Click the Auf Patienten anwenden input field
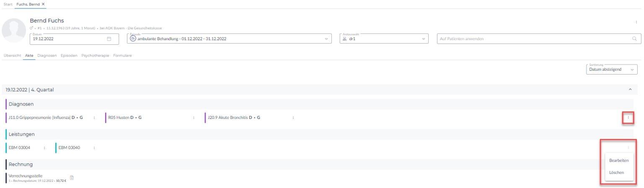Image resolution: width=644 pixels, height=188 pixels. [x=532, y=39]
